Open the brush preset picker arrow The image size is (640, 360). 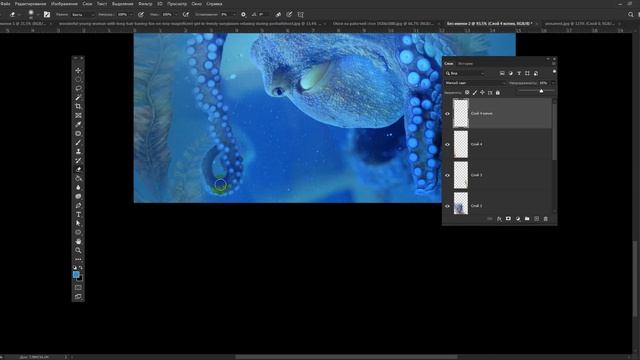38,14
